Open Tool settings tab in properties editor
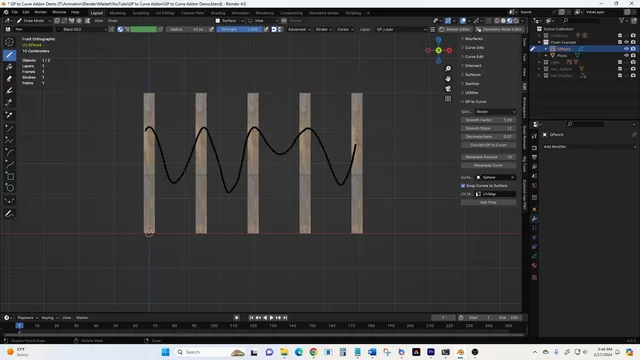Image resolution: width=640 pixels, height=360 pixels. click(x=534, y=136)
